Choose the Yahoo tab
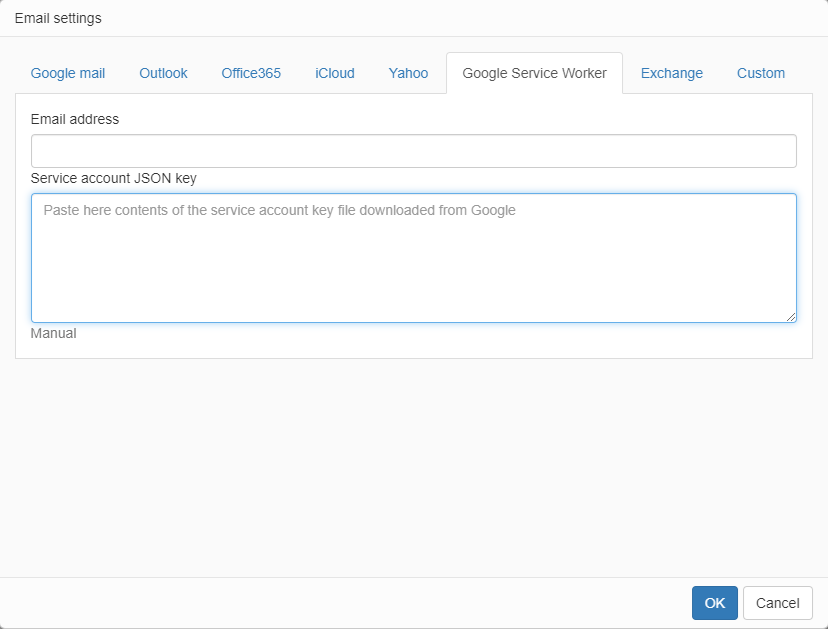828x629 pixels. click(408, 73)
